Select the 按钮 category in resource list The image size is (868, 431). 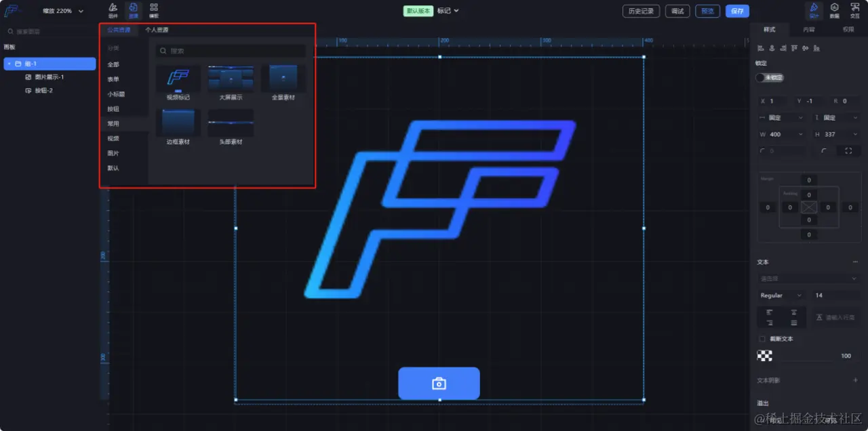click(x=113, y=109)
